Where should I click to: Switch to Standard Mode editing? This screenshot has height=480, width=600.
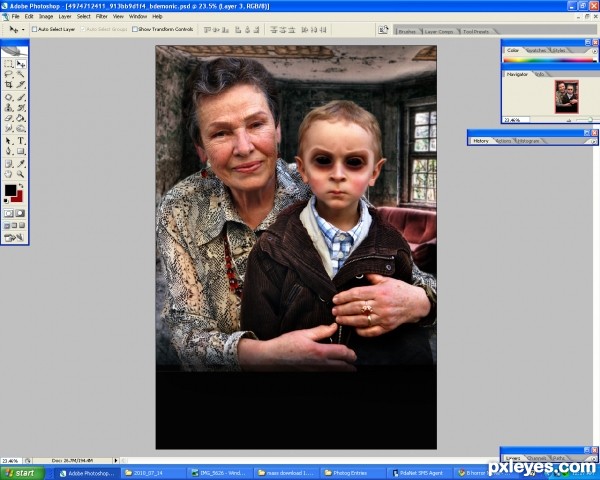coord(9,213)
